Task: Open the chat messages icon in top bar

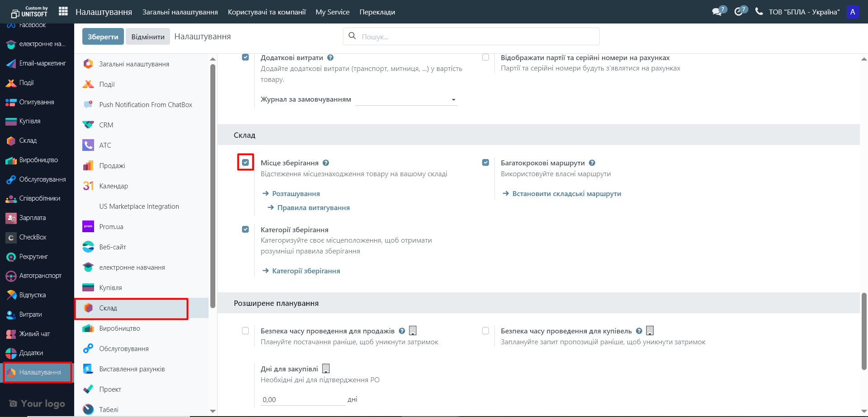Action: coord(717,12)
